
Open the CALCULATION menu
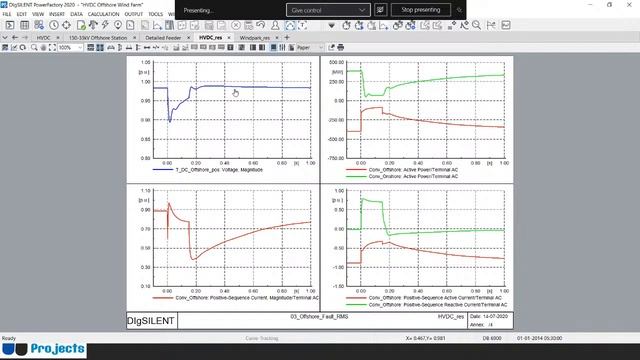(x=104, y=14)
